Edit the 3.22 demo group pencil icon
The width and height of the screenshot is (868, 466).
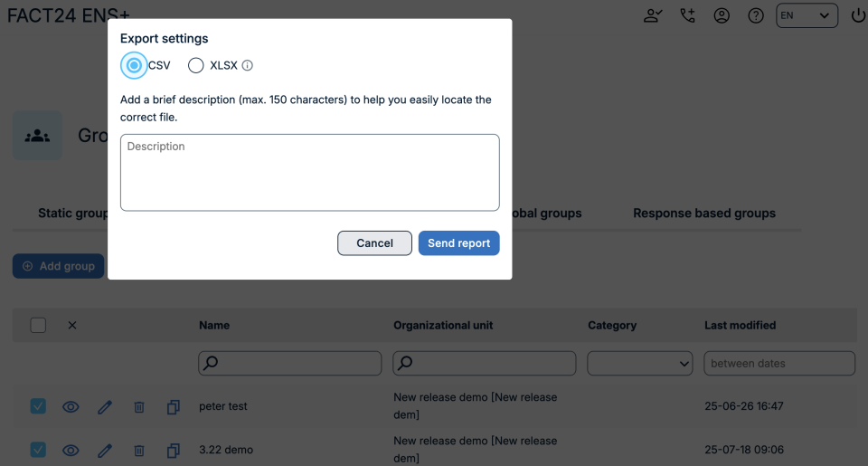pos(105,450)
